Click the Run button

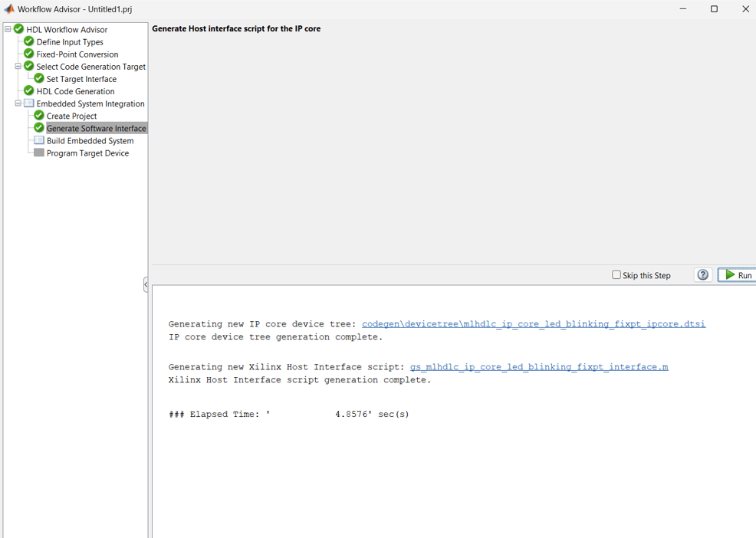[x=737, y=274]
